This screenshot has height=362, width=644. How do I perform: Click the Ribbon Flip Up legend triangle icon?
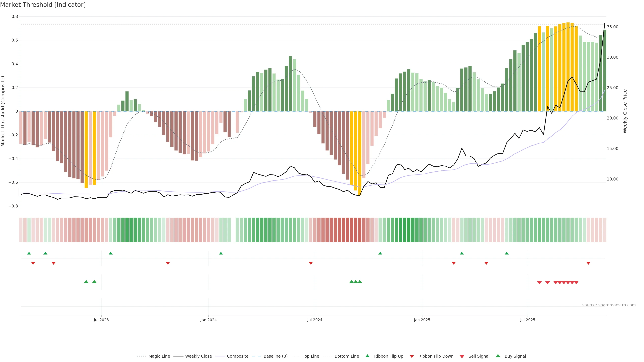[x=367, y=356]
